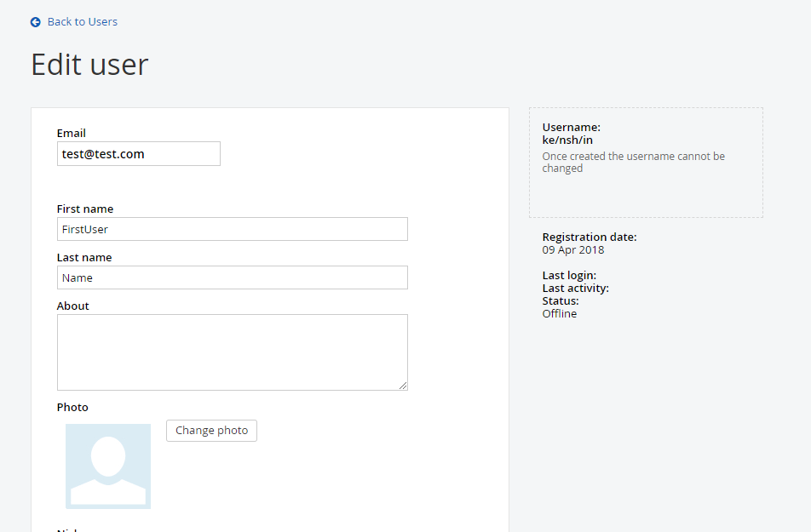Select the username value ke/nsh/in
Viewport: 811px width, 532px height.
[x=567, y=140]
